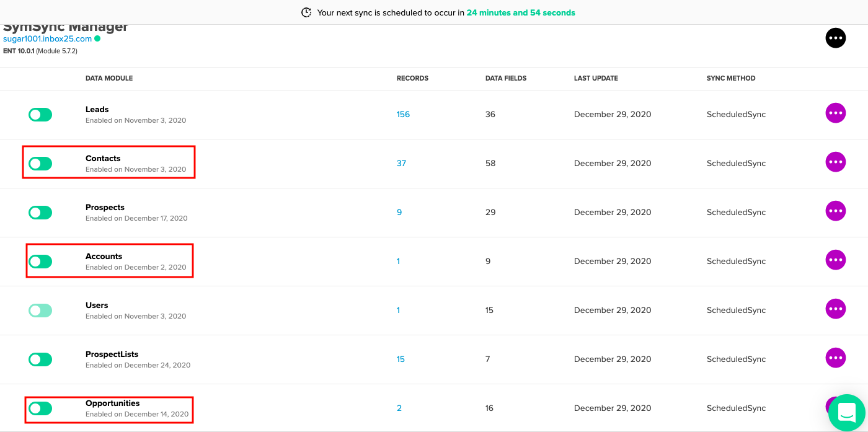Viewport: 868px width, 432px height.
Task: Click the 'ENT 10.0.1 (Module 5.7.2)' version text
Action: 40,51
